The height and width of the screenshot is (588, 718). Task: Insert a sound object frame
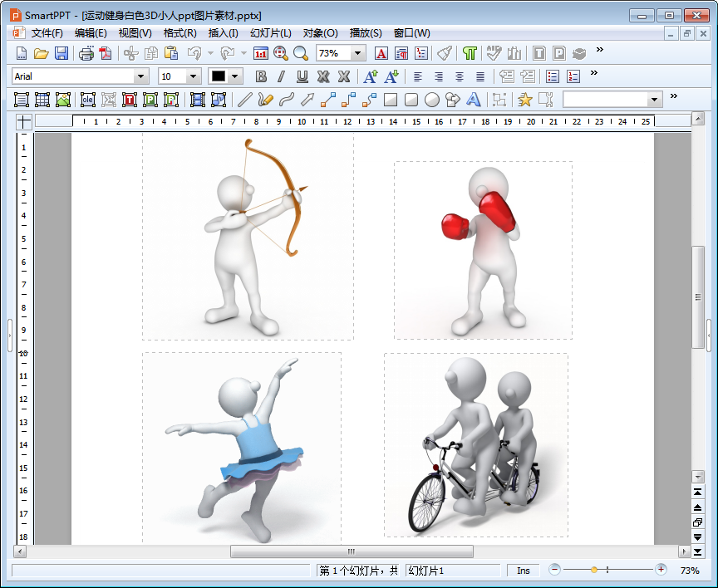[219, 100]
